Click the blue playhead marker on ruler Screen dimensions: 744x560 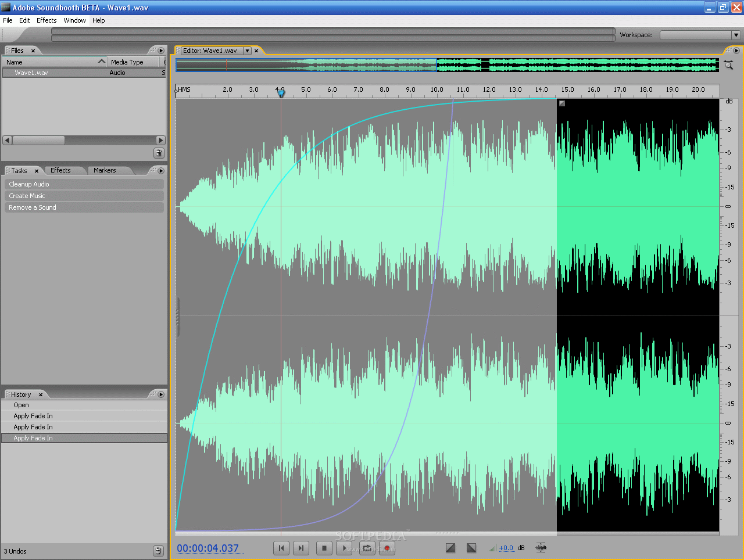tap(281, 92)
